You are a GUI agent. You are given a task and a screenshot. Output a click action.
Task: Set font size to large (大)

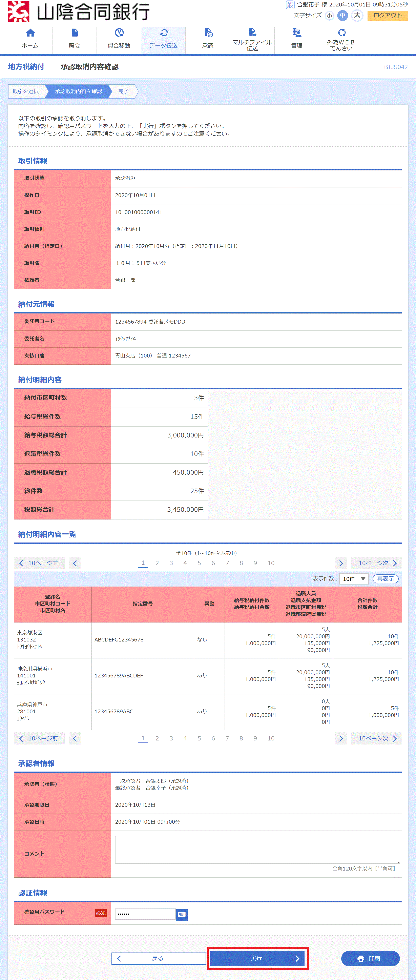point(357,16)
